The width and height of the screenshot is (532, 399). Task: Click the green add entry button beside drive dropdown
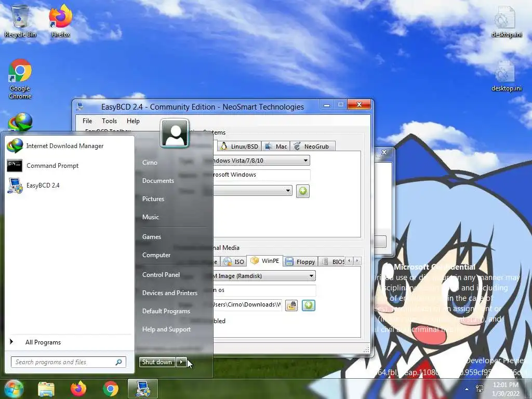click(x=303, y=191)
